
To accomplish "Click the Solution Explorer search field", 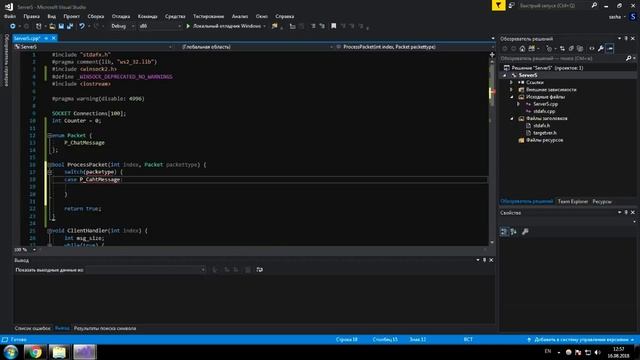I will (562, 58).
